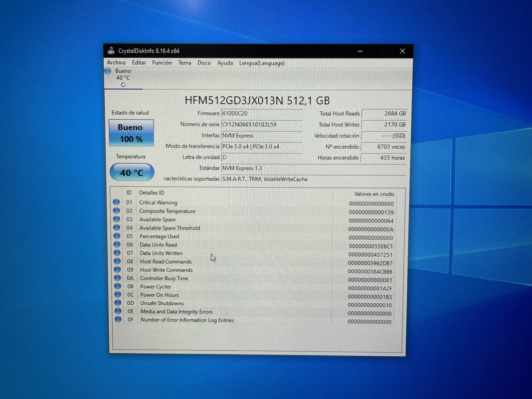Open the Editar menu
The height and width of the screenshot is (399, 532).
[139, 63]
